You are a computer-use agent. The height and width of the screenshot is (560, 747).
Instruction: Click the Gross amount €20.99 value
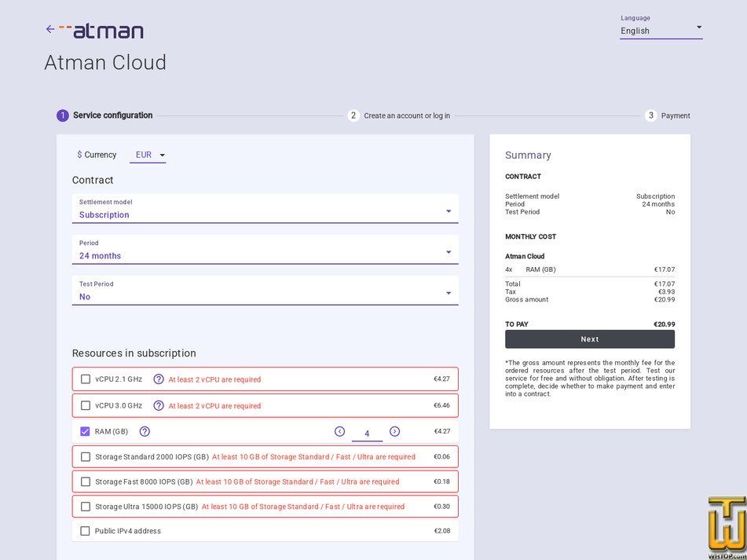[665, 299]
